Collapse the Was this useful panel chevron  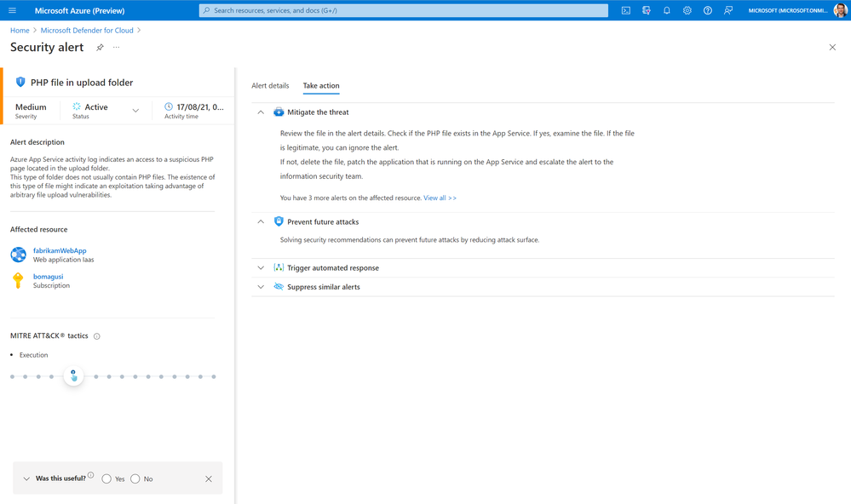pos(26,478)
